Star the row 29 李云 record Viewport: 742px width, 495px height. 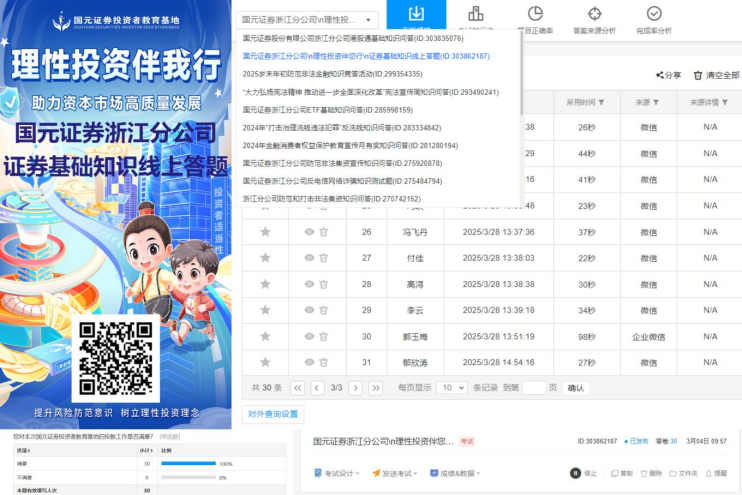pyautogui.click(x=265, y=310)
